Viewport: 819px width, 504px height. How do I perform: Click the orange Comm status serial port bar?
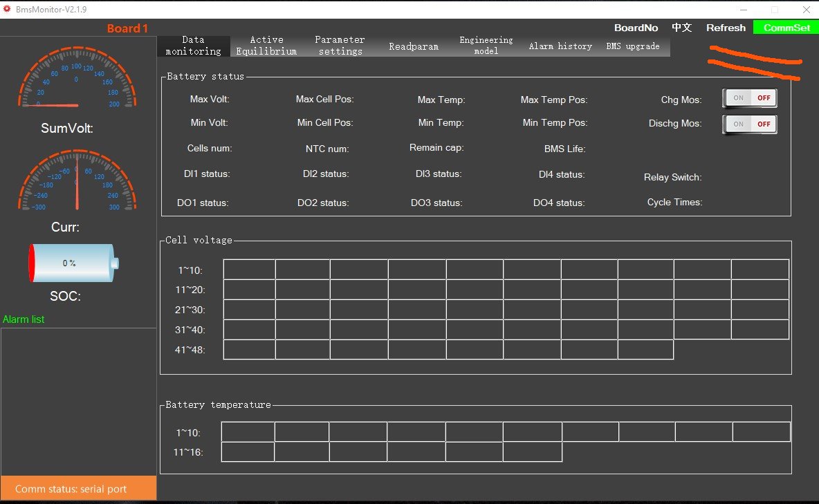point(78,489)
